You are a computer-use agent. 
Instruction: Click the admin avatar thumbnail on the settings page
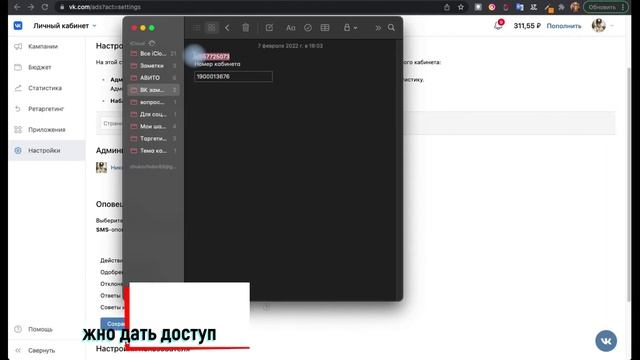pyautogui.click(x=101, y=167)
